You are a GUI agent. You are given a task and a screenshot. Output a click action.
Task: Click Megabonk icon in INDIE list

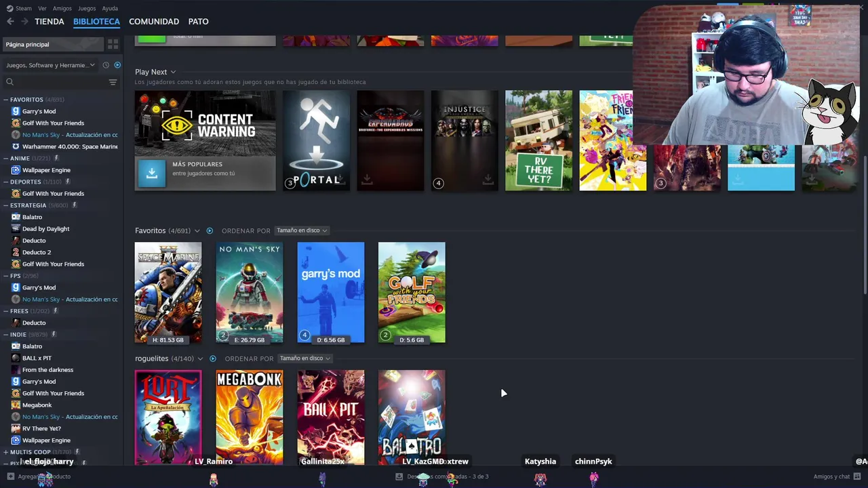point(16,405)
